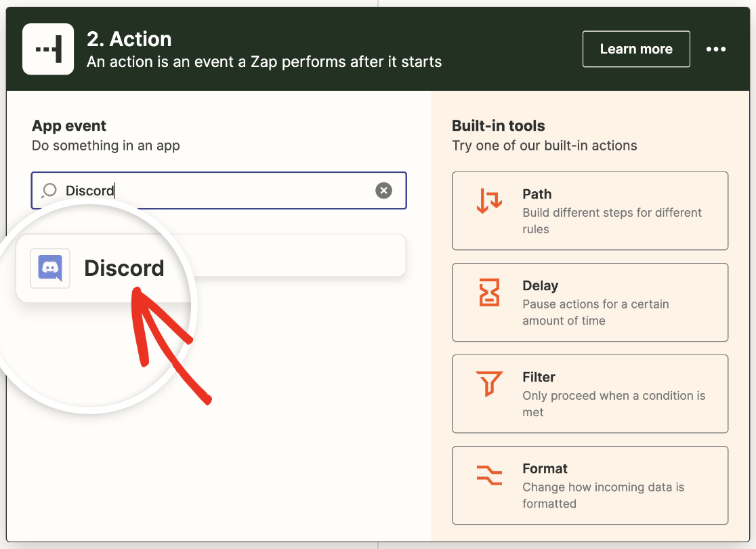Click "Try one of our built-in actions" subtitle

pyautogui.click(x=545, y=146)
